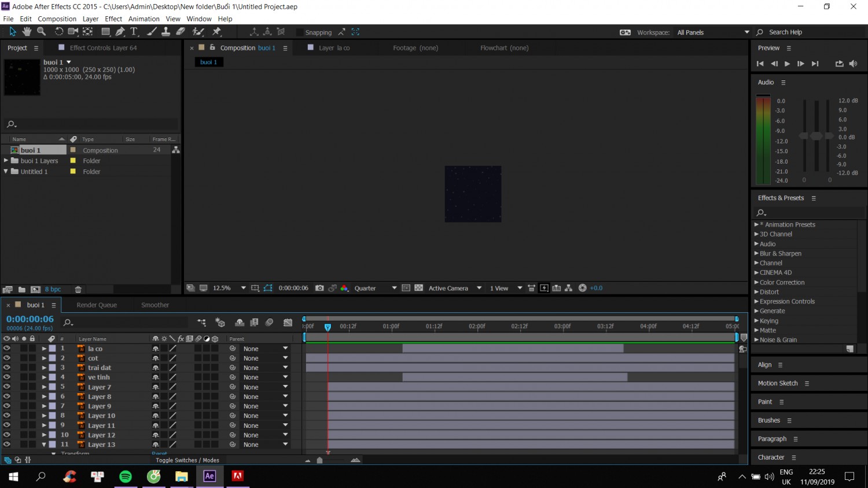Open the Active Camera view dropdown
Image resolution: width=868 pixels, height=488 pixels.
point(455,288)
